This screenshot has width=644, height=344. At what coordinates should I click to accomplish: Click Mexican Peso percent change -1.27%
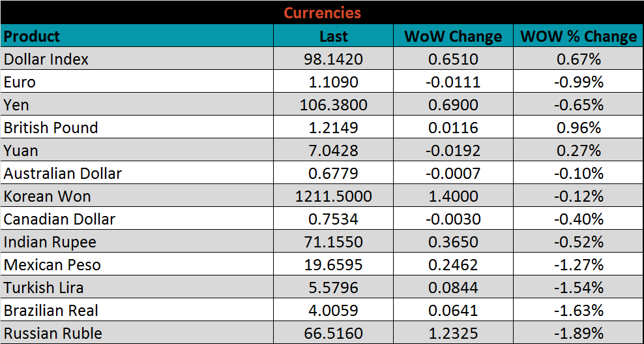pyautogui.click(x=578, y=265)
